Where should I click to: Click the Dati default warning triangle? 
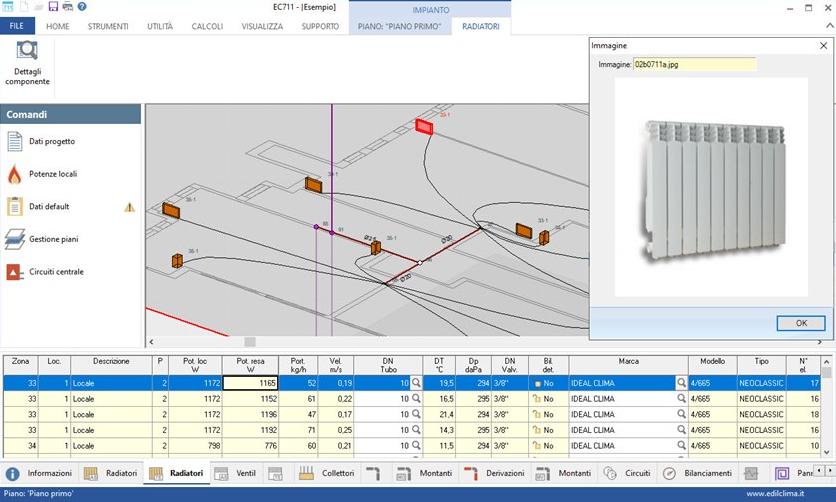(129, 207)
